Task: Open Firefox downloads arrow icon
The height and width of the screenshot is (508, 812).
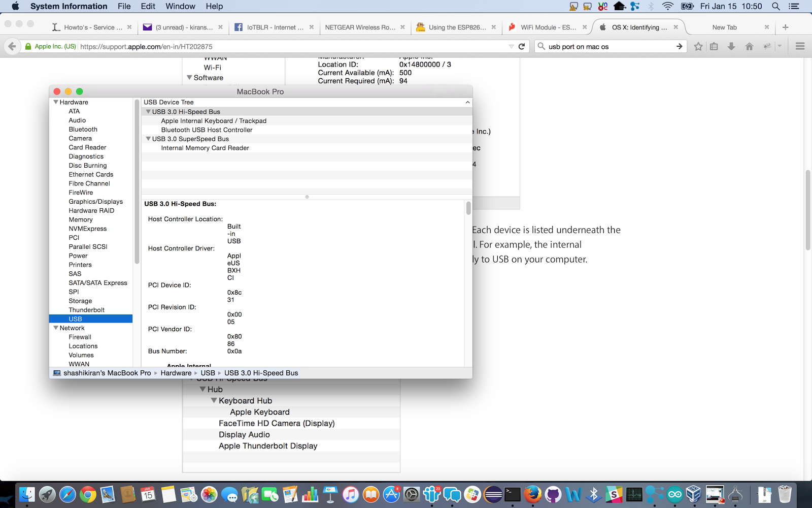Action: (x=731, y=46)
